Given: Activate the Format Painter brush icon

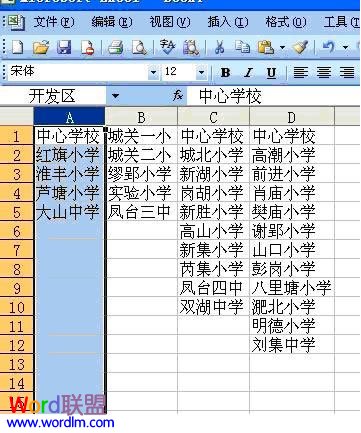Looking at the screenshot, I should 300,47.
